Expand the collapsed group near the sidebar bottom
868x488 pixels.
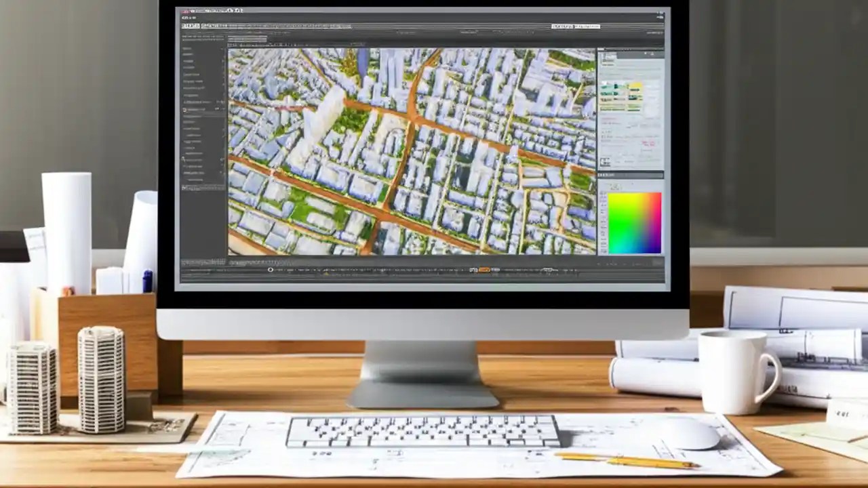point(183,186)
